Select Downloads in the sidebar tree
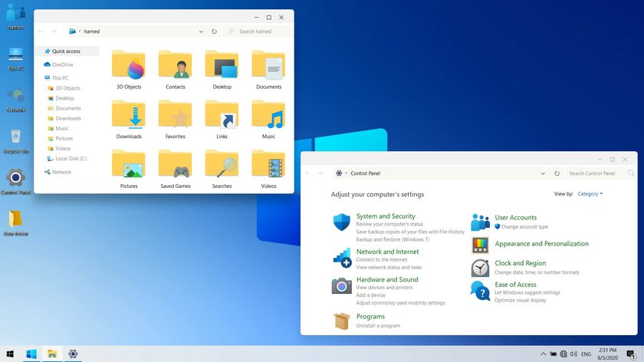644x362 pixels. tap(68, 118)
